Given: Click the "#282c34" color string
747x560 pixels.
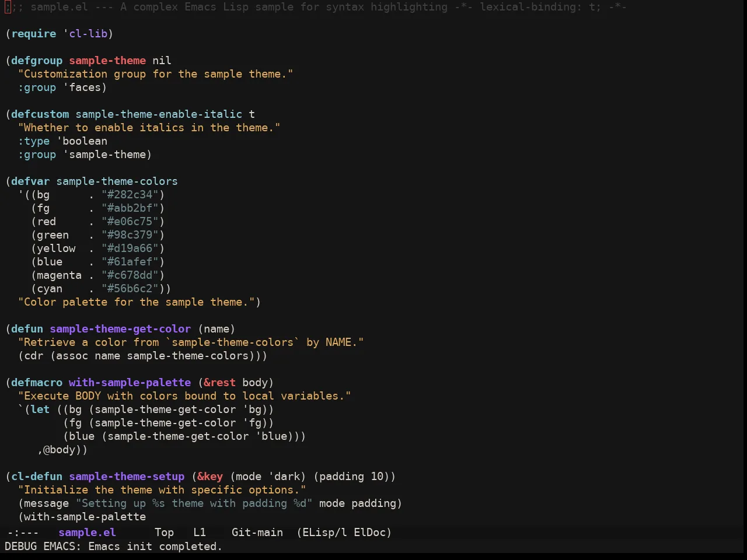Looking at the screenshot, I should 130,195.
